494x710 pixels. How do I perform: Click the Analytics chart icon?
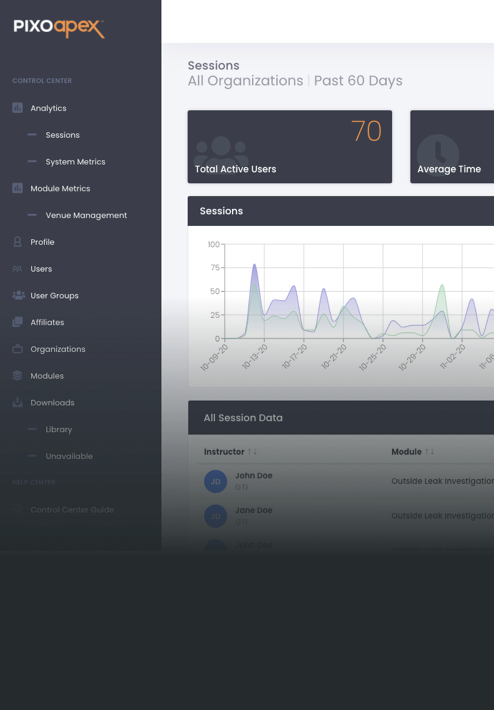coord(18,108)
